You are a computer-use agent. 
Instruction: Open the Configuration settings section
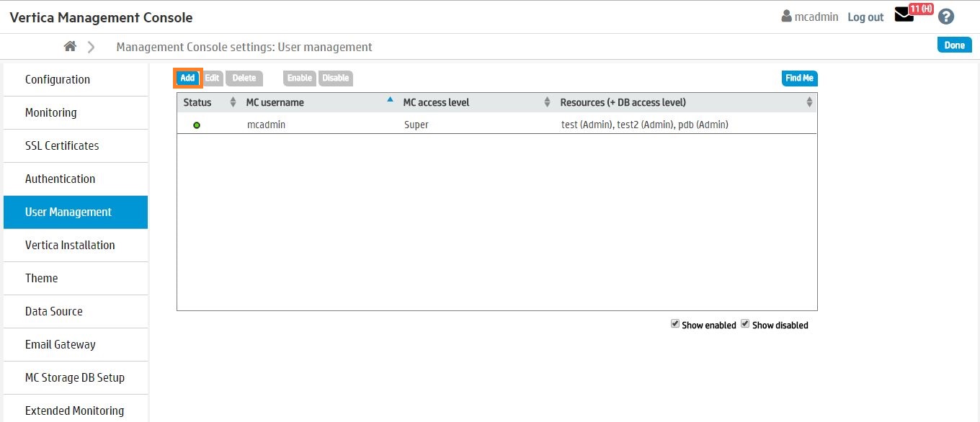pyautogui.click(x=58, y=79)
